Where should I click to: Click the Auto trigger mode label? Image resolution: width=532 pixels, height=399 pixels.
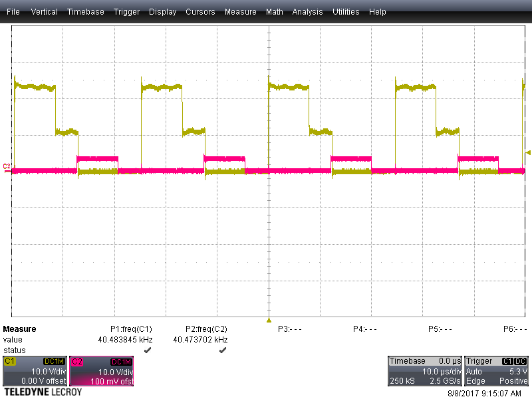point(474,372)
